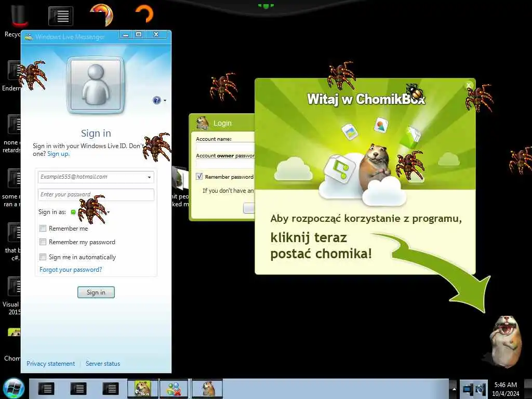Enable the Remember me checkbox
Screen dimensions: 532x399
43,229
